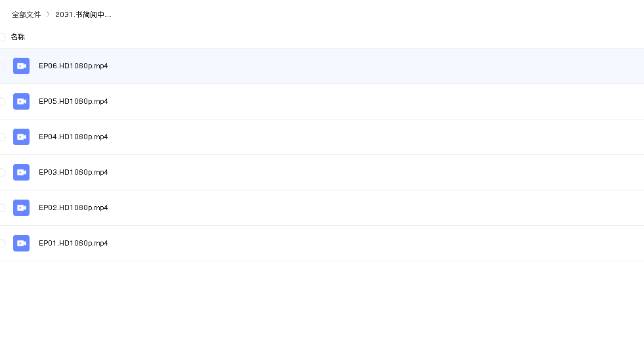Viewport: 644px width, 348px height.
Task: Click the video icon for EP03.HD1080p.mp4
Action: [x=21, y=172]
